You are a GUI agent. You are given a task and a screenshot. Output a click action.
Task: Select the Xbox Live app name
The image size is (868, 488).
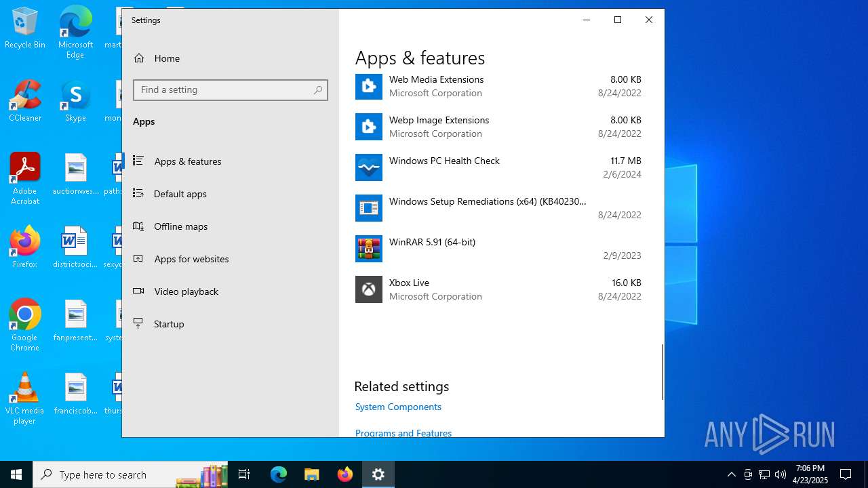click(x=410, y=283)
